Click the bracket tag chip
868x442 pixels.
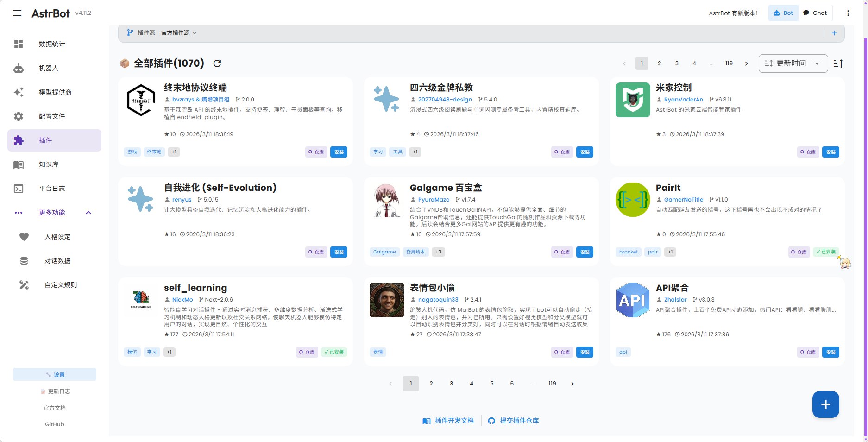(628, 252)
